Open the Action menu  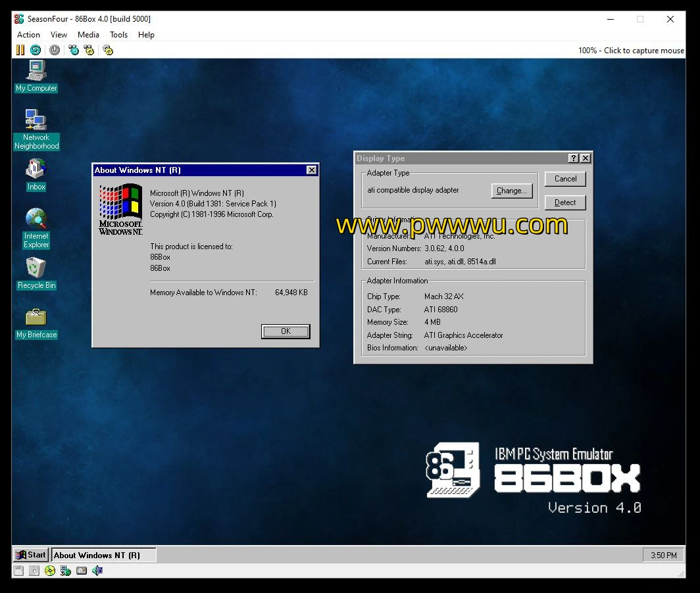point(28,35)
